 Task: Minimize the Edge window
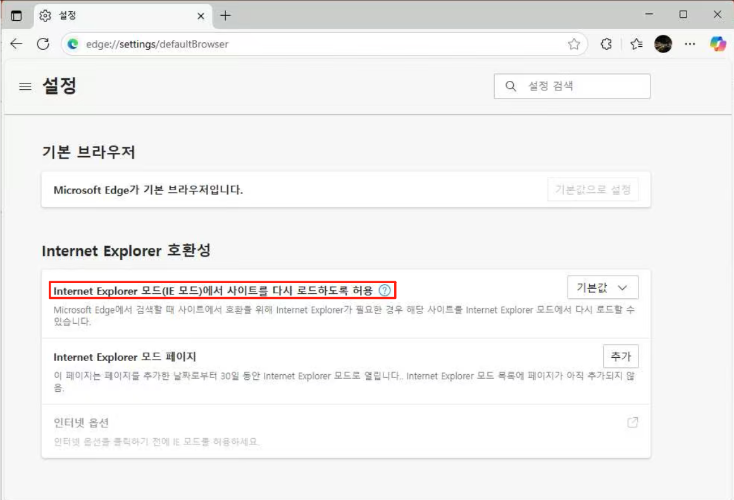[x=649, y=15]
